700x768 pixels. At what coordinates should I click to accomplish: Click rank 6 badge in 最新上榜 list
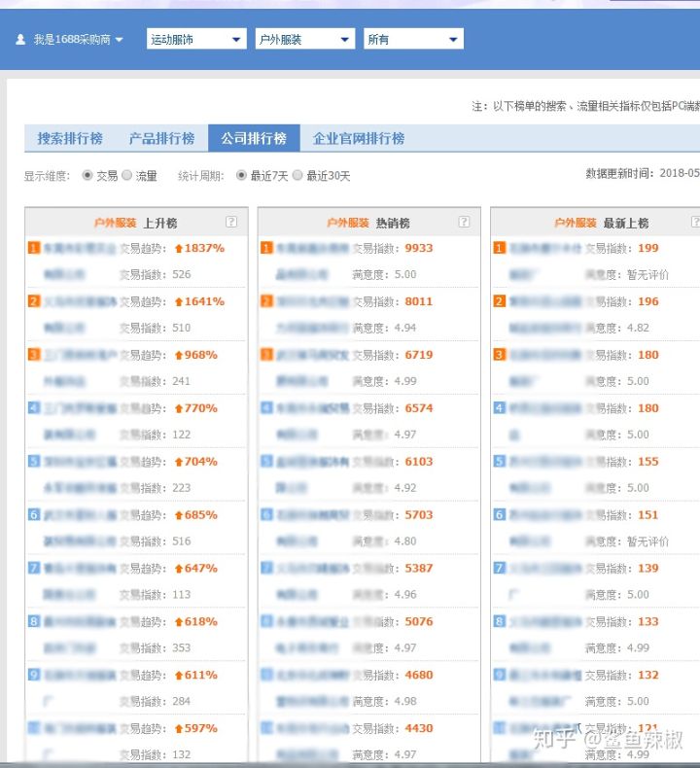pyautogui.click(x=499, y=515)
